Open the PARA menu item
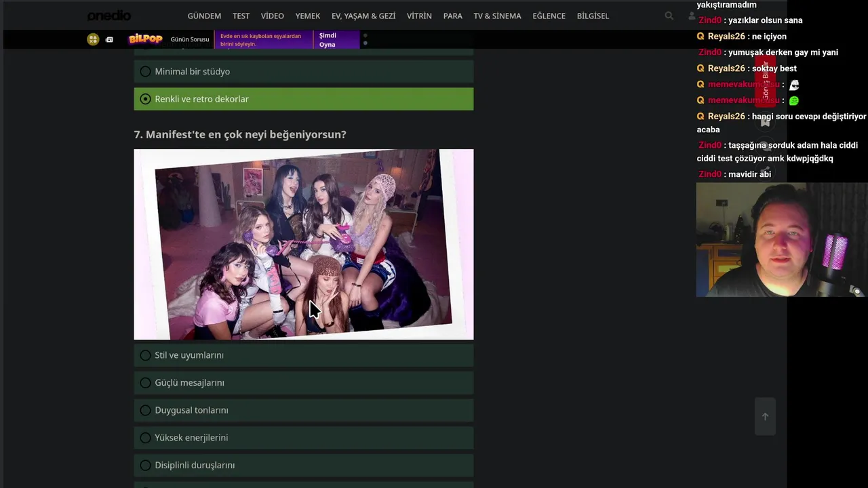The height and width of the screenshot is (488, 868). coord(452,16)
